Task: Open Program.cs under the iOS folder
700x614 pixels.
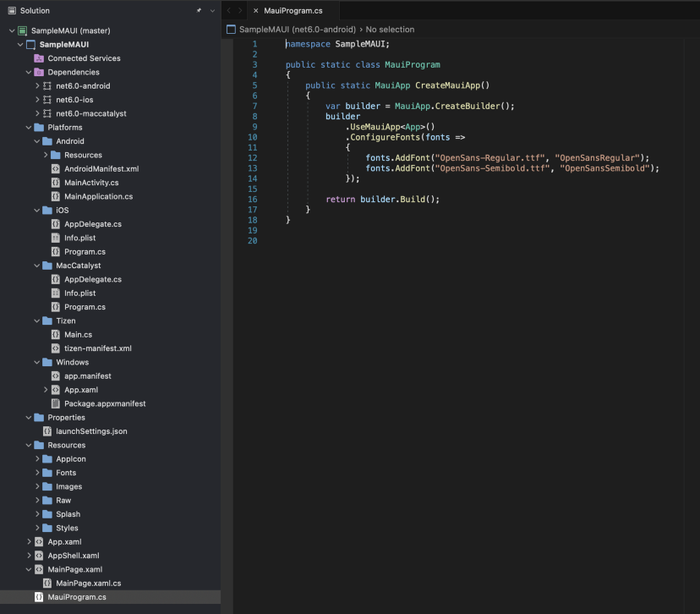Action: point(85,252)
